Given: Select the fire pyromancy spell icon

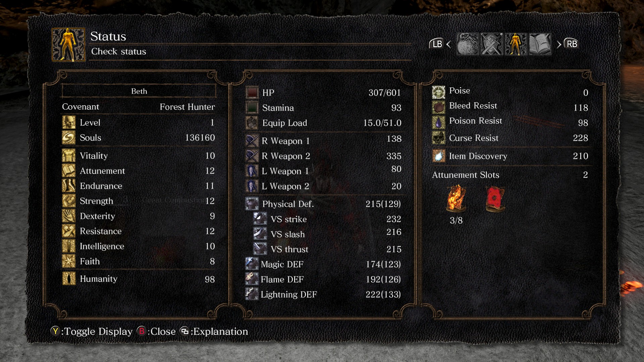Looking at the screenshot, I should click(456, 199).
